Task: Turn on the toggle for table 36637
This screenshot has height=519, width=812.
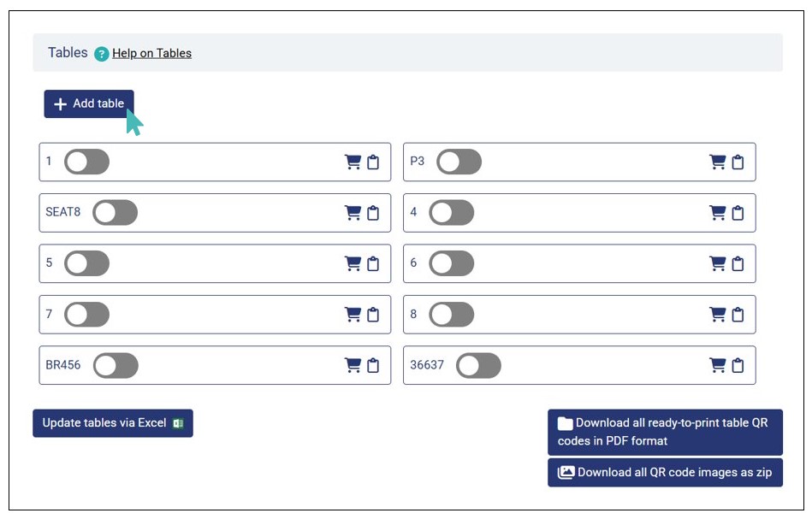Action: click(478, 365)
